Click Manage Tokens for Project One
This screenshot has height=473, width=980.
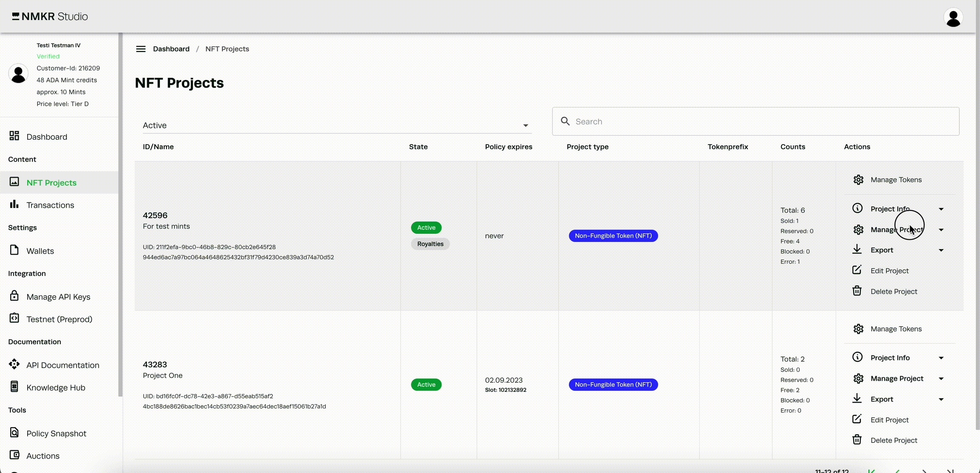coord(896,329)
